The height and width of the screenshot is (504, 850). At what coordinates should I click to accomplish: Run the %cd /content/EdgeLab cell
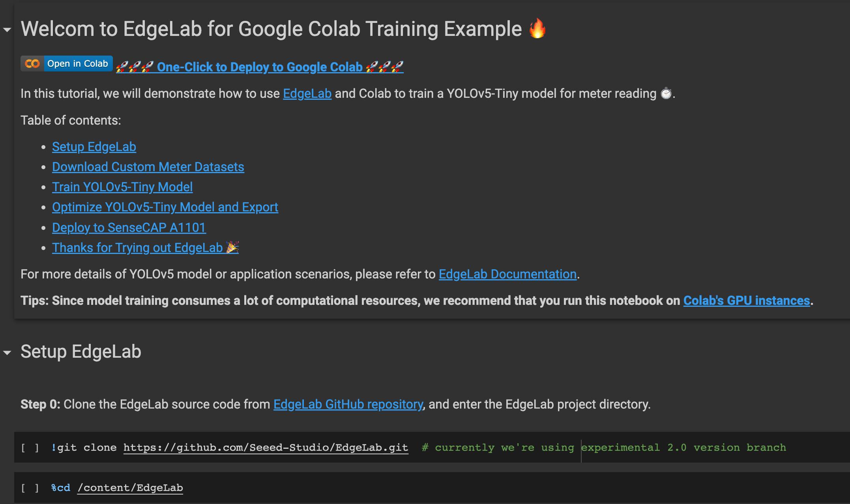30,488
